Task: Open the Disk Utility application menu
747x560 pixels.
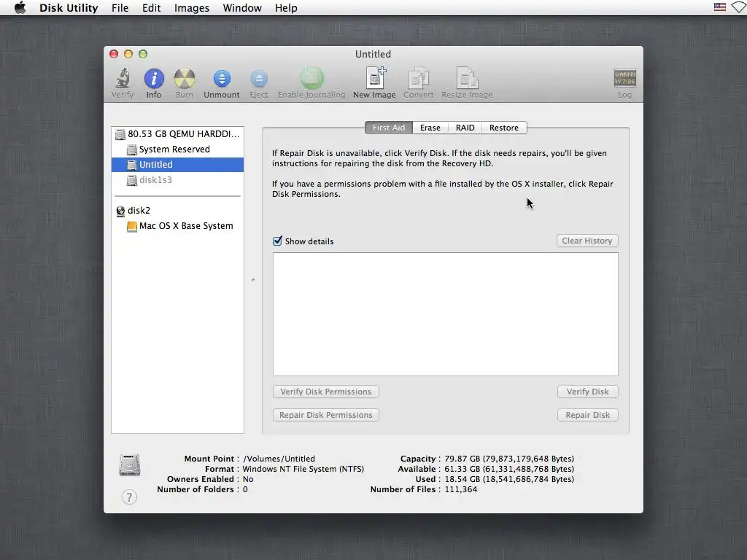Action: [69, 8]
